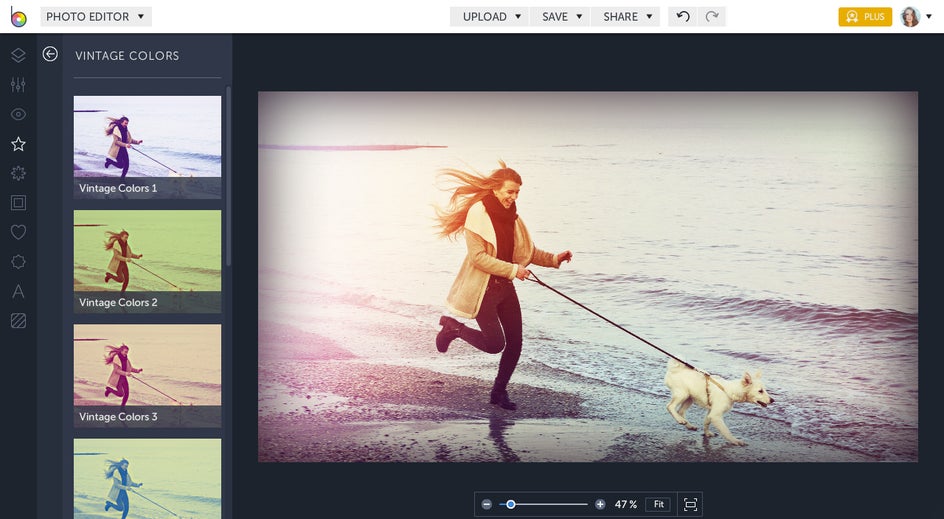This screenshot has height=519, width=944.
Task: Open the Touch Up eye icon
Action: tap(18, 114)
